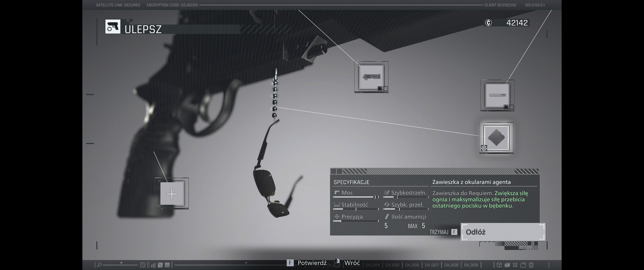Select the CH_009 channel tab
The image size is (644, 270).
click(x=471, y=265)
